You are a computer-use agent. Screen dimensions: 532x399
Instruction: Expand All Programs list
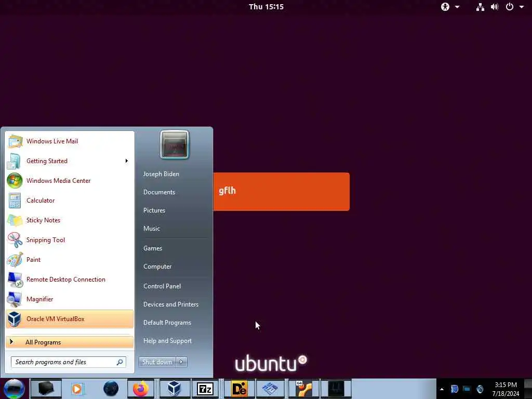[x=70, y=342]
